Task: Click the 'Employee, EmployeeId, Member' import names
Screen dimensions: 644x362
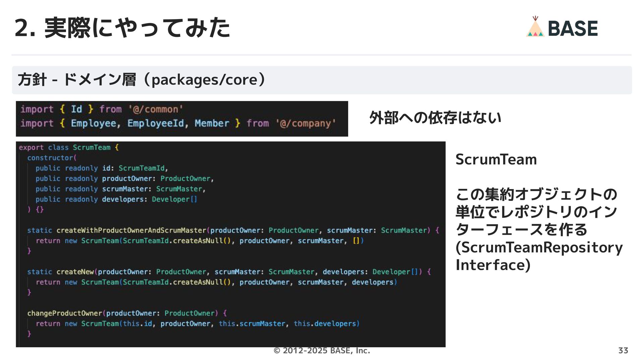Action: (150, 123)
